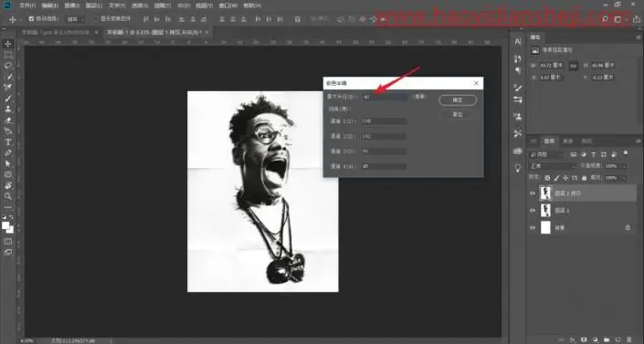The width and height of the screenshot is (644, 344).
Task: Click the link width-height chain icon
Action: coord(574,66)
